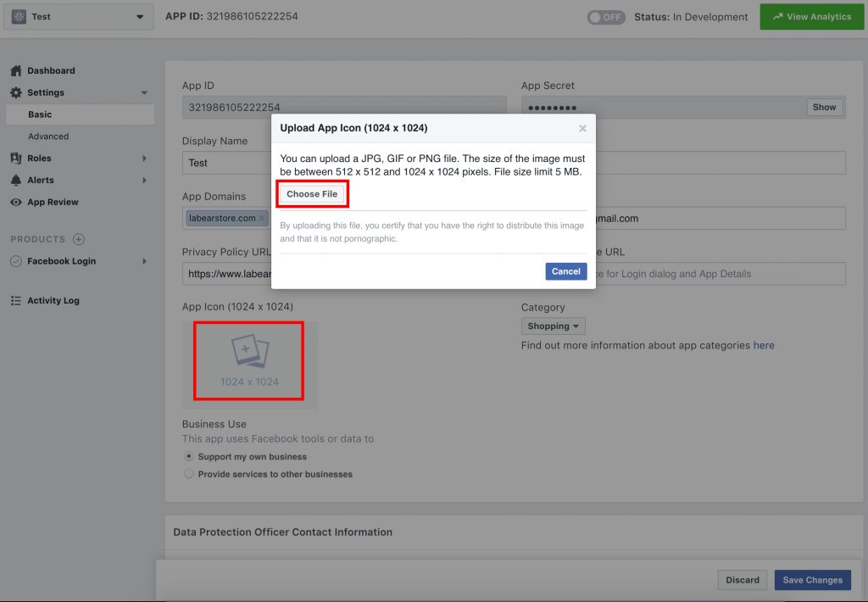Click the App Domains field

click(x=227, y=218)
